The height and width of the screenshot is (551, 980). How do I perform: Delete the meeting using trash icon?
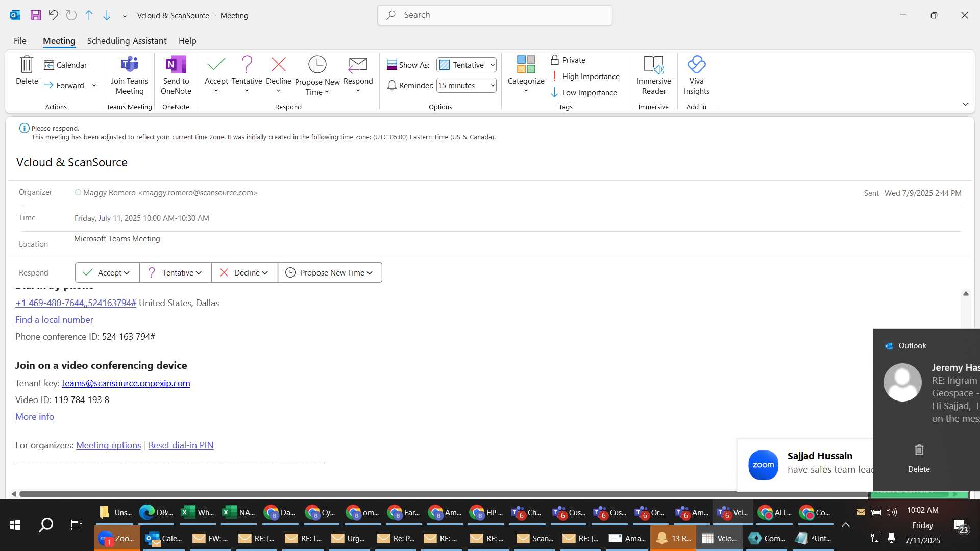27,71
